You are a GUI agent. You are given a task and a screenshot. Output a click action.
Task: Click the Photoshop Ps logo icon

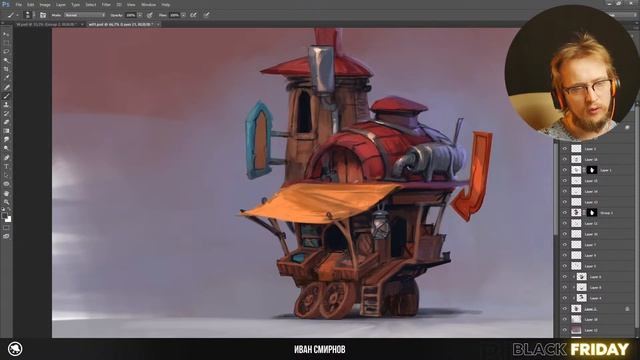5,4
